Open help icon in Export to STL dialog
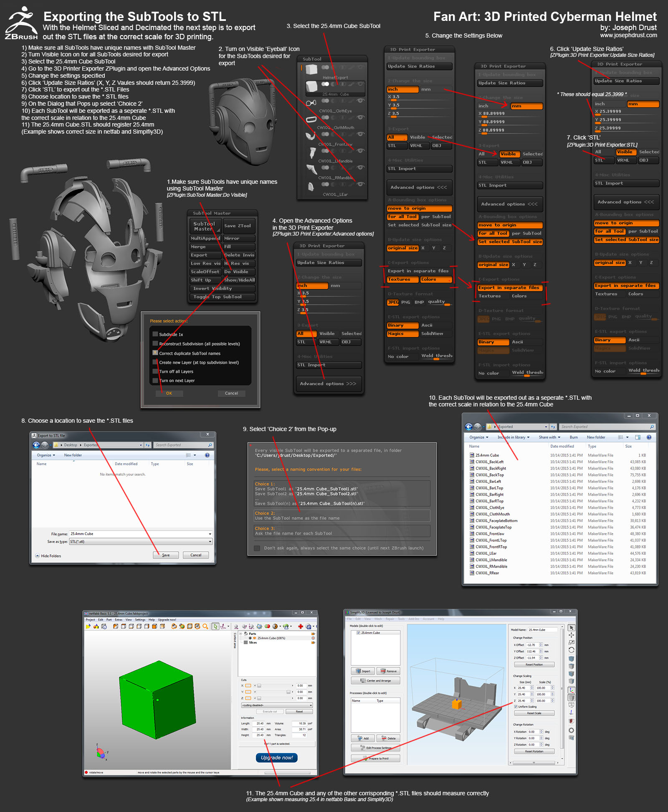Screen dimensions: 668x812 (207, 455)
